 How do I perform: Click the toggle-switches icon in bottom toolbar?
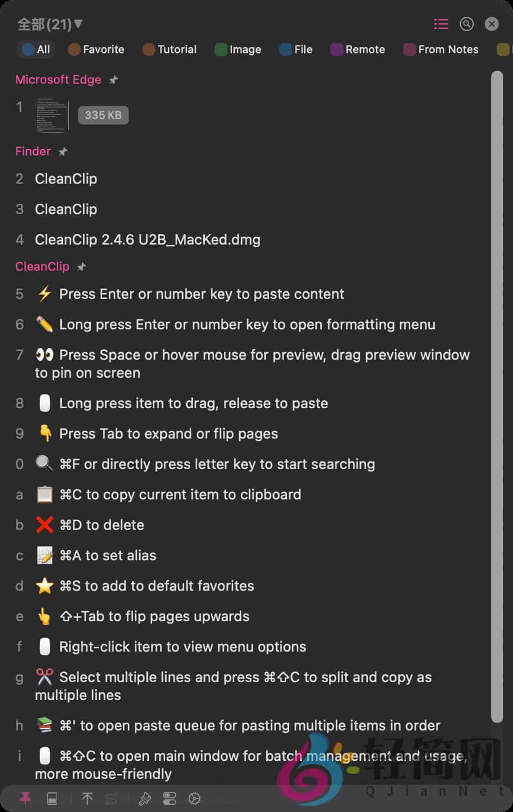(170, 798)
